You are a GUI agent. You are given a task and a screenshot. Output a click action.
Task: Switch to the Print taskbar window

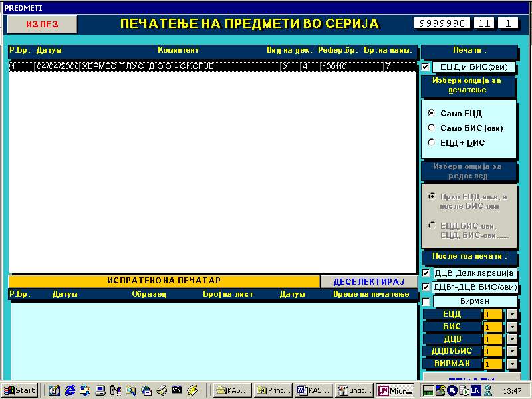[x=273, y=390]
